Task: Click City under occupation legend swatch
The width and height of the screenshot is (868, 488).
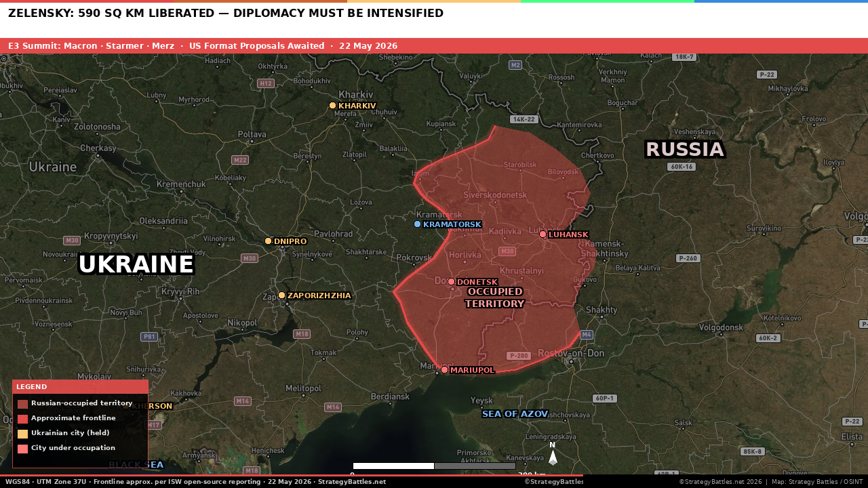Action: click(x=22, y=449)
